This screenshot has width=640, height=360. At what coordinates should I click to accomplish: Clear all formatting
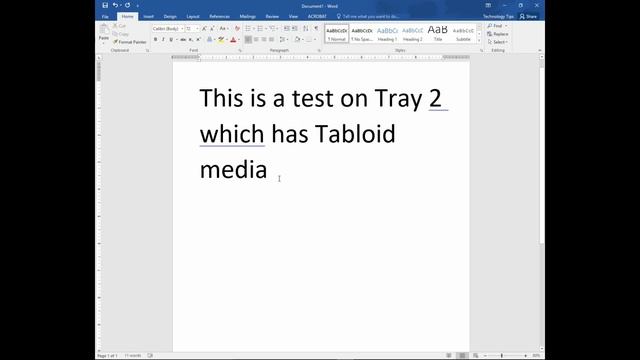point(237,29)
